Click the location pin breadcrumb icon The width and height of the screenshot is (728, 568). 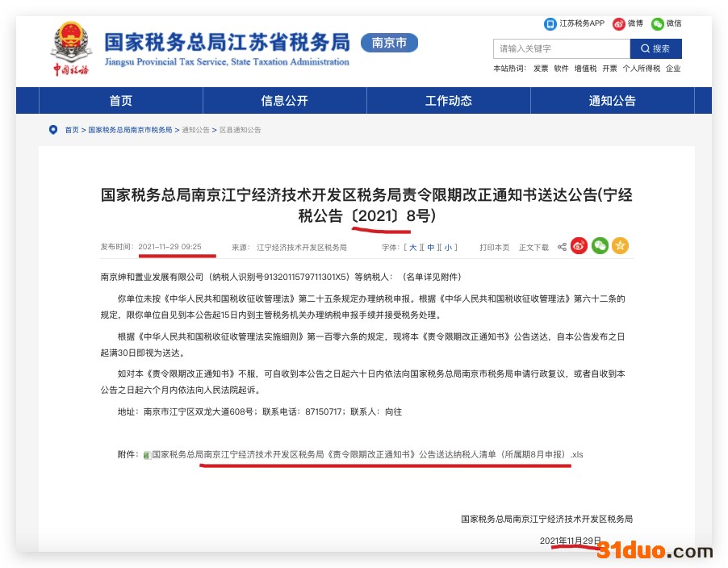[x=53, y=130]
